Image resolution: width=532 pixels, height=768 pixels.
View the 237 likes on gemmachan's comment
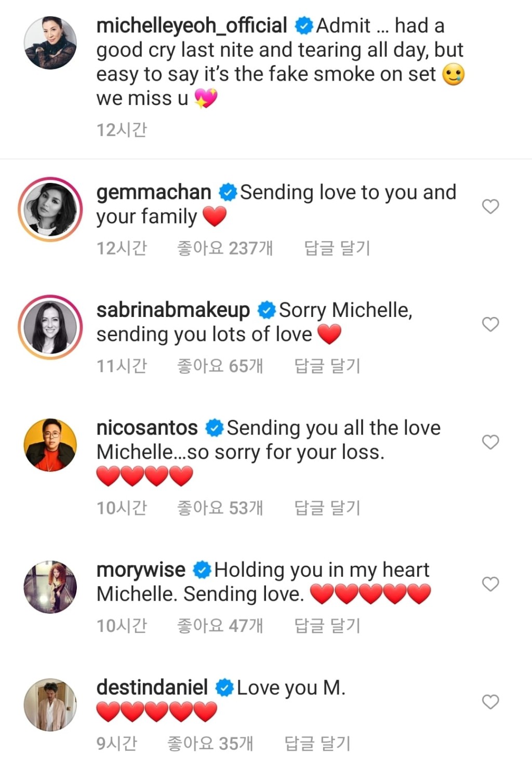coord(224,248)
